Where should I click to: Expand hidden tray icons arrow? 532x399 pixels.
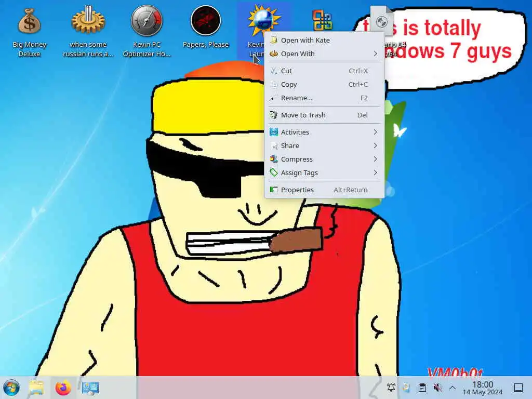(x=453, y=388)
